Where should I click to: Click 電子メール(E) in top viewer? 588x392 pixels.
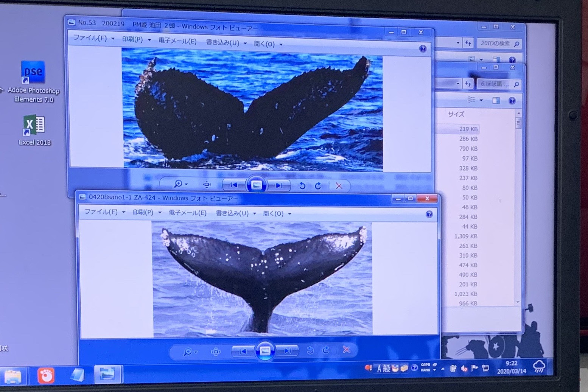pyautogui.click(x=177, y=41)
